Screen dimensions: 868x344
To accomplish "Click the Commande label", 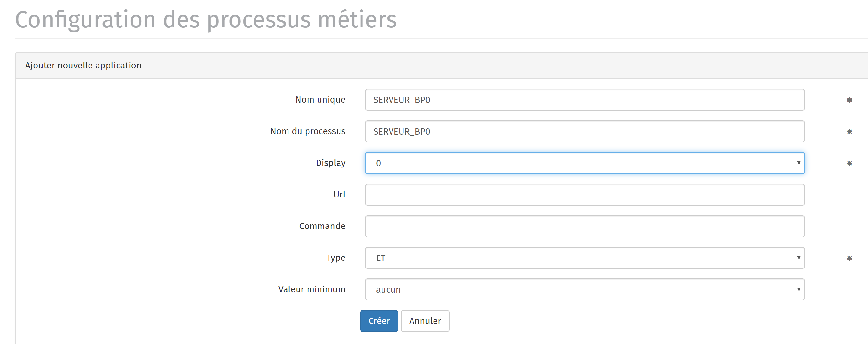I will pos(322,226).
